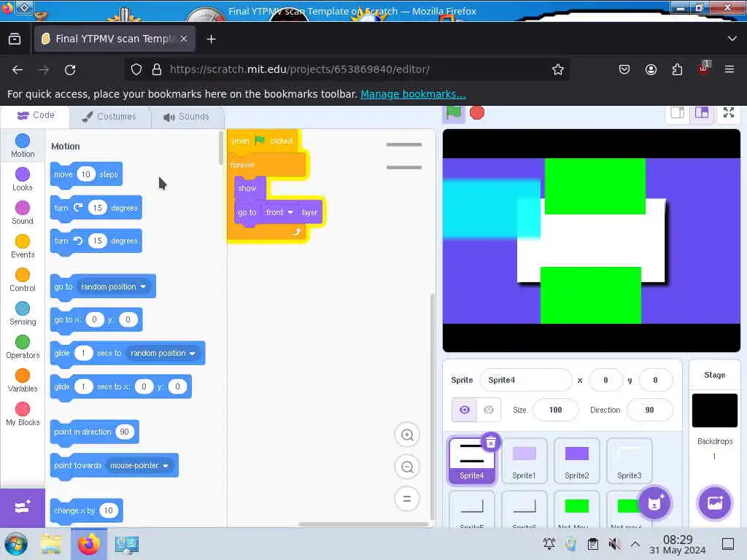Click the browser address bar URL

[300, 69]
